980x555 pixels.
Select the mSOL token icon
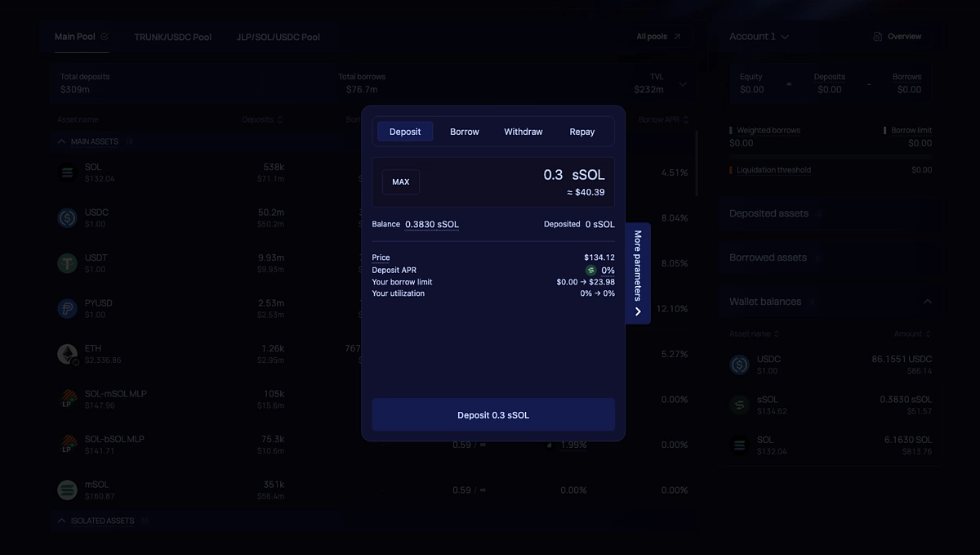(67, 490)
